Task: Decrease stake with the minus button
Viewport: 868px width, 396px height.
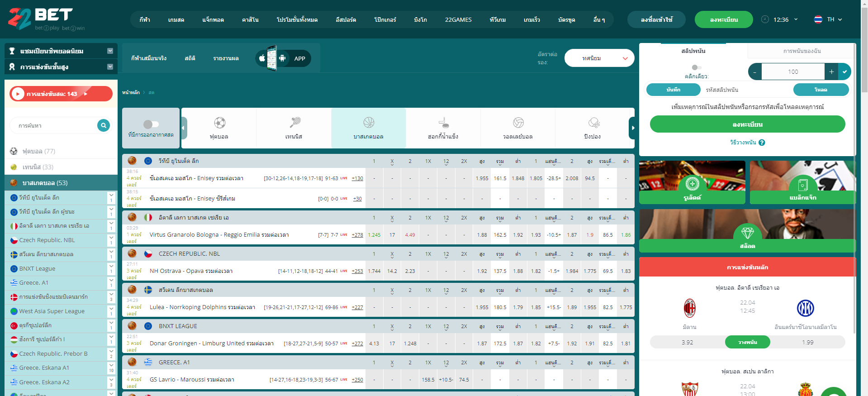Action: point(755,72)
